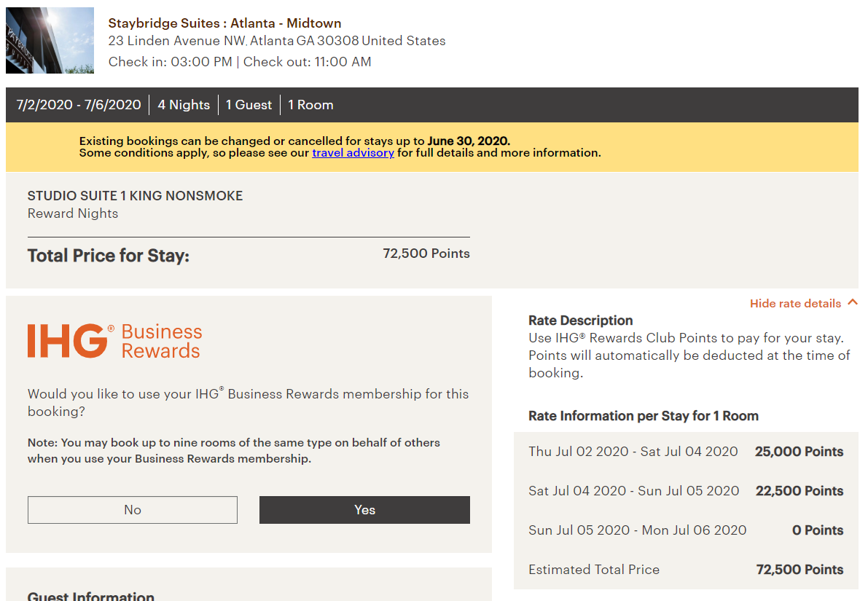
Task: Select the 1 Guest label
Action: [249, 105]
